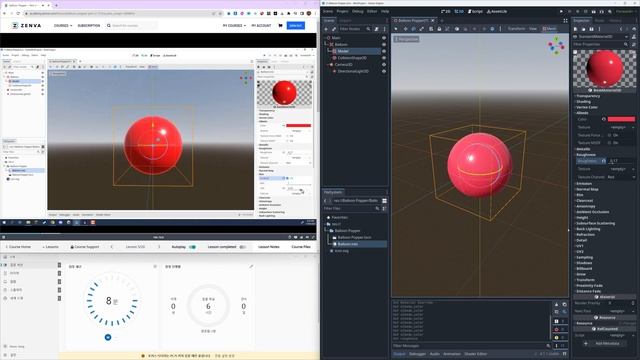Click the instantiate child scene link icon
The height and width of the screenshot is (360, 640).
[x=334, y=29]
